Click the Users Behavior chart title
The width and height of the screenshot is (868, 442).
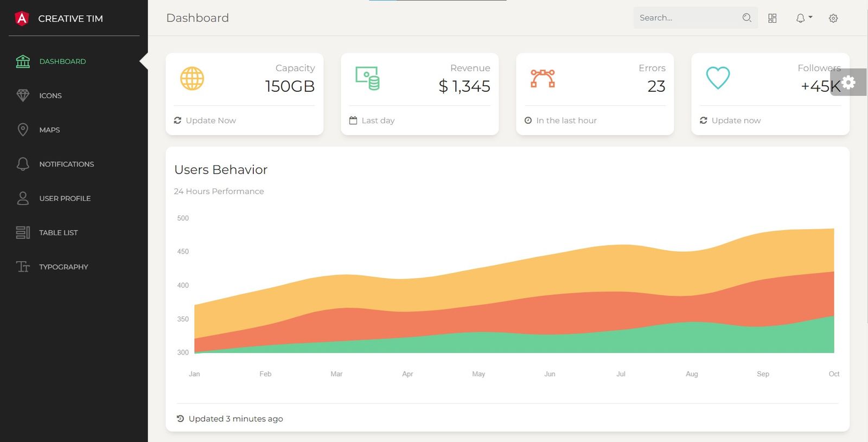pos(221,169)
